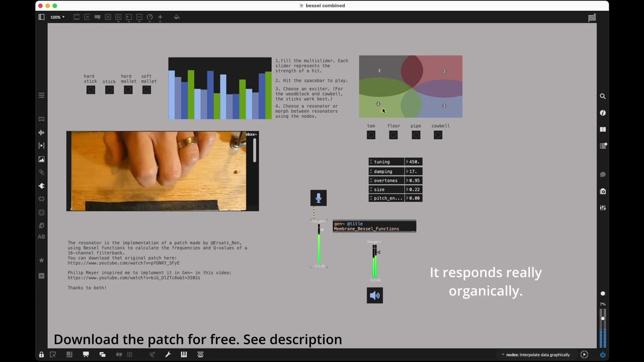Open the star favorites in left sidebar

(x=41, y=260)
